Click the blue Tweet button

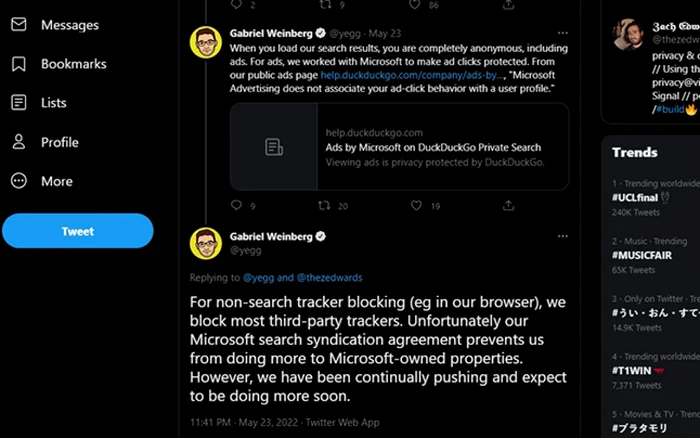(x=78, y=231)
